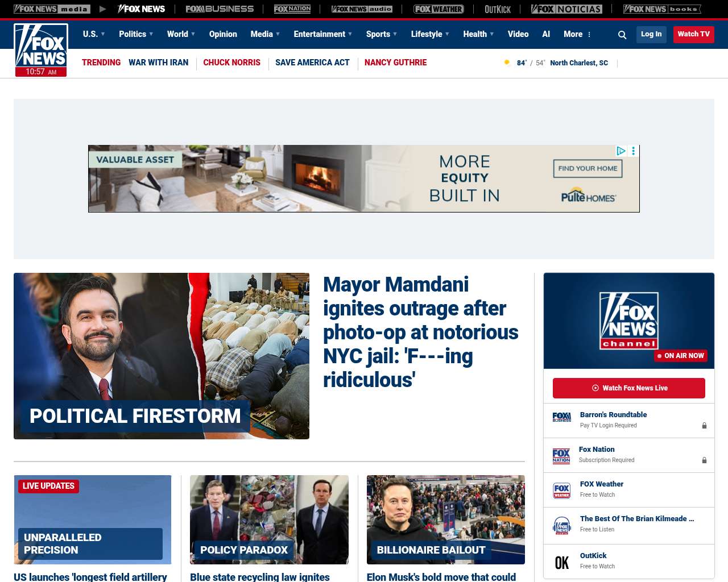
Task: Open the Elon Musk's bold move headline
Action: (x=441, y=577)
